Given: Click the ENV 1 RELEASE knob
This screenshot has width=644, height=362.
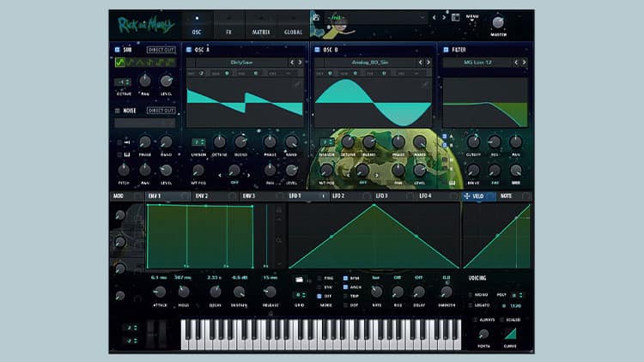Looking at the screenshot, I should tap(270, 292).
